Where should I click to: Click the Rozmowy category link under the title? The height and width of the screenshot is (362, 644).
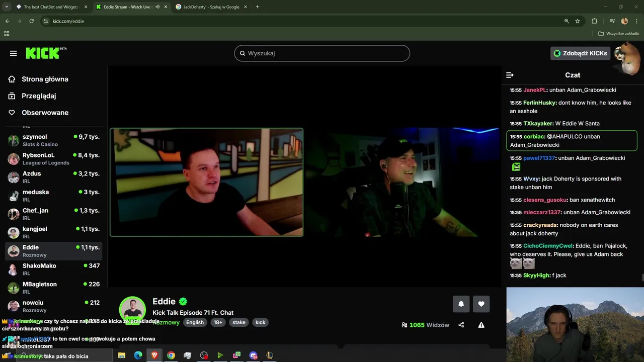(166, 322)
